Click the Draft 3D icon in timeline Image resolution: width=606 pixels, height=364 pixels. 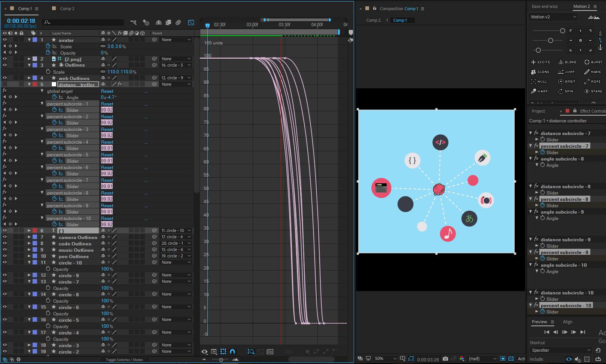146,22
